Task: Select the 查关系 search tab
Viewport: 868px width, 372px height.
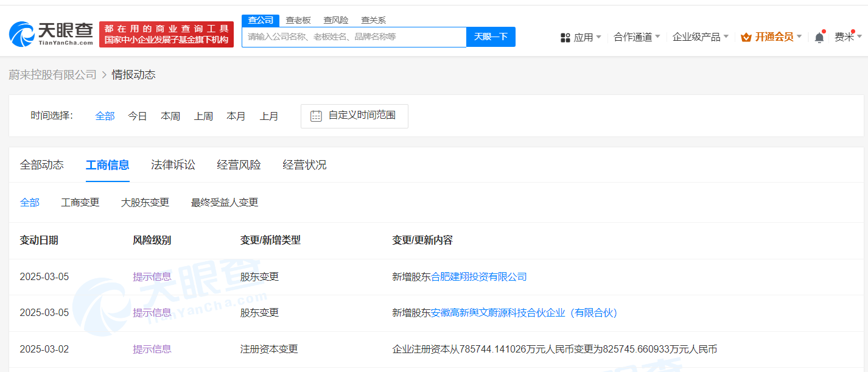Action: click(373, 20)
